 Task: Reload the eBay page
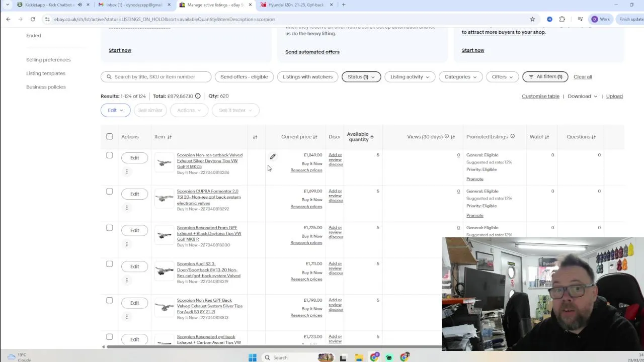pos(33,19)
